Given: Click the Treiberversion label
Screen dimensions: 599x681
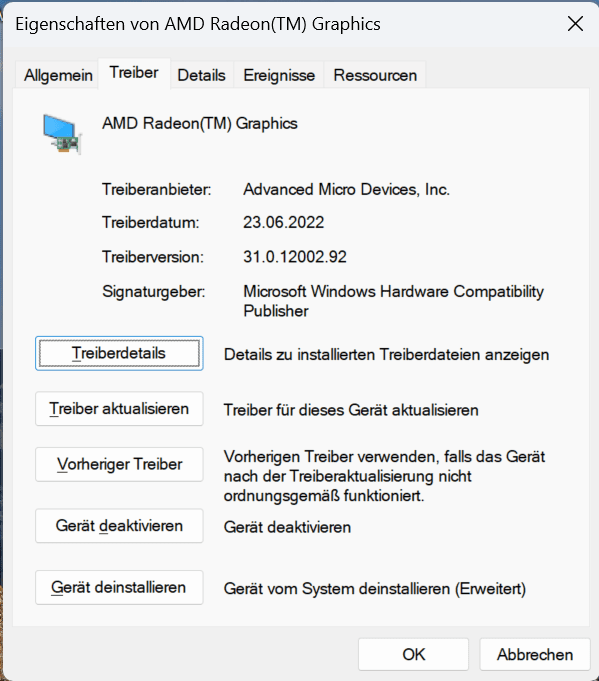Looking at the screenshot, I should pyautogui.click(x=153, y=257).
